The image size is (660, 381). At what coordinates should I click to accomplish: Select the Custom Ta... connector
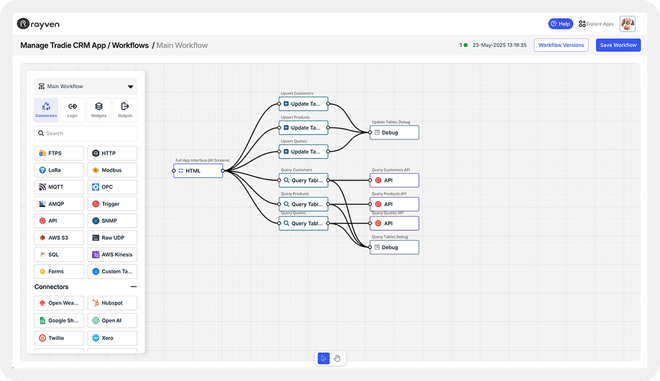click(112, 272)
